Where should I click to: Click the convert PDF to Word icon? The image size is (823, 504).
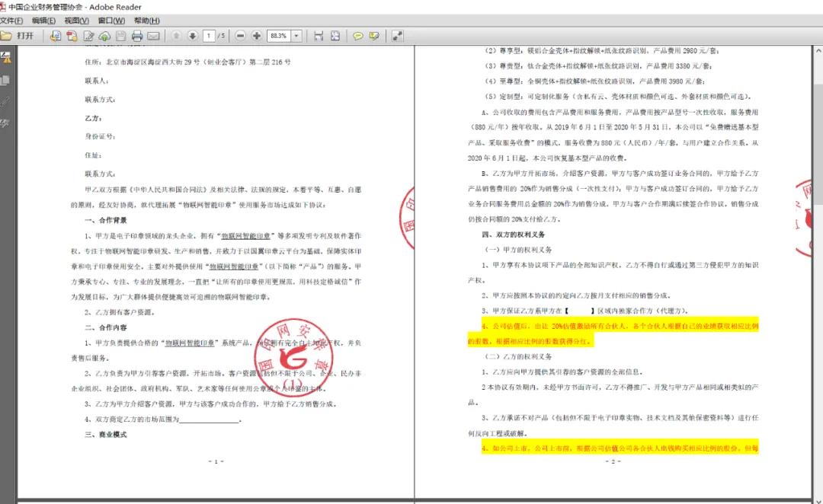55,36
